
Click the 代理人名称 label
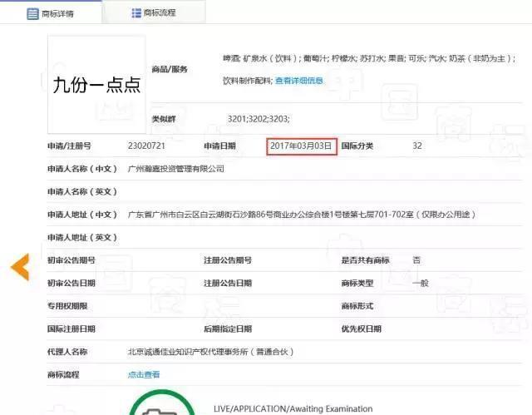(x=67, y=352)
